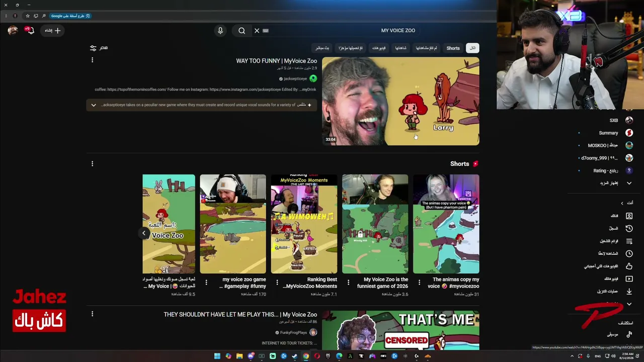Select the Shorts filter chip
This screenshot has height=362, width=644.
pos(453,48)
